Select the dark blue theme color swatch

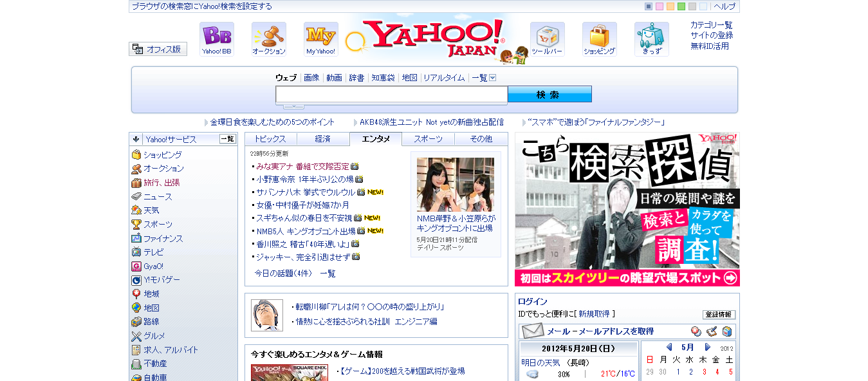click(649, 6)
